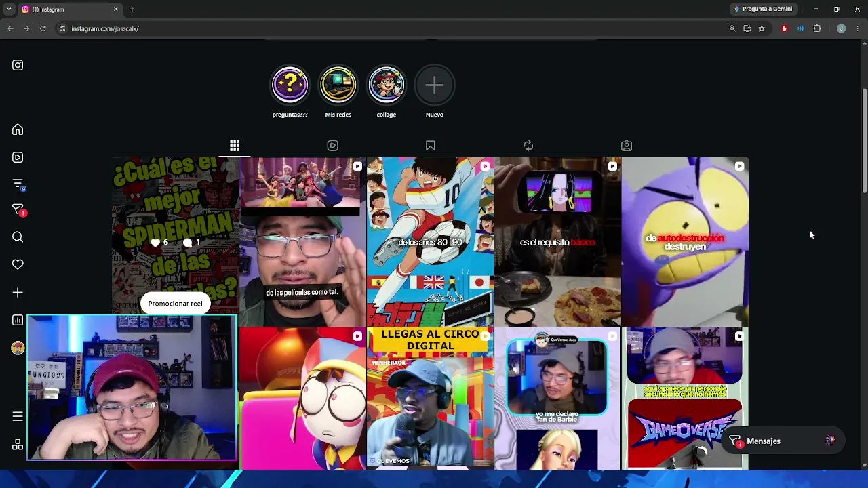Open the red hand extension icon
This screenshot has width=868, height=488.
785,28
